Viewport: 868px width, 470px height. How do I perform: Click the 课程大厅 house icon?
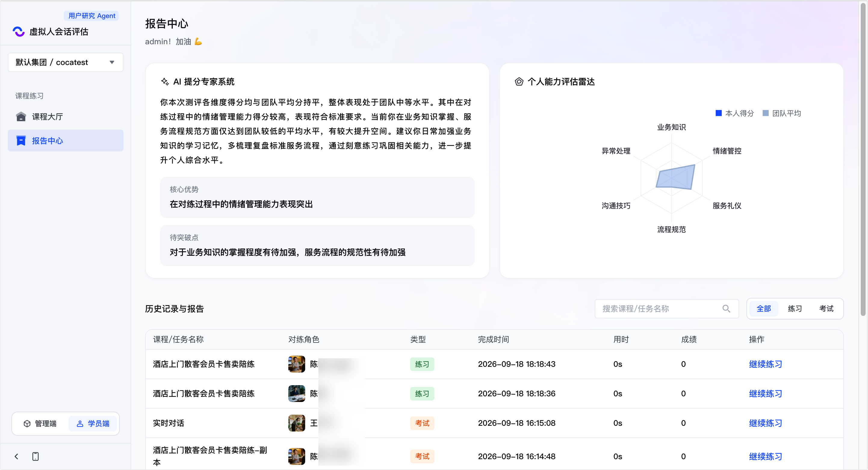click(21, 116)
